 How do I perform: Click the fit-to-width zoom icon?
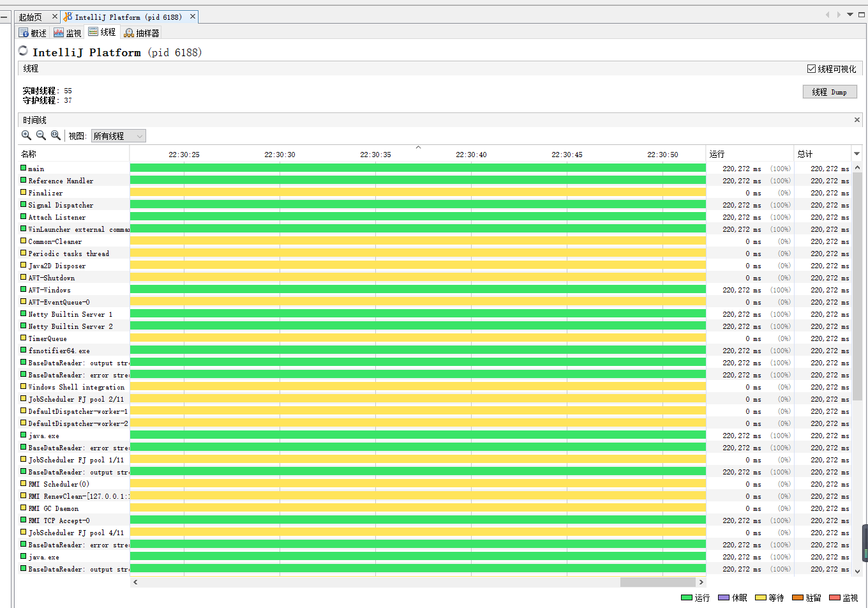tap(56, 135)
